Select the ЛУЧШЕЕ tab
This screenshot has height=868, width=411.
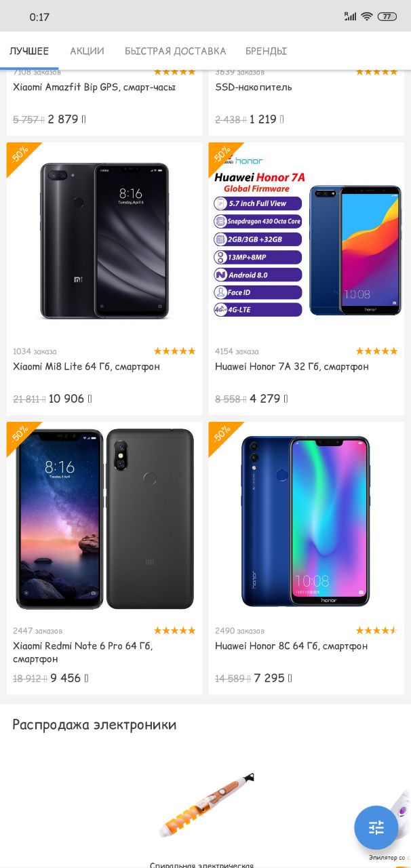(x=29, y=51)
